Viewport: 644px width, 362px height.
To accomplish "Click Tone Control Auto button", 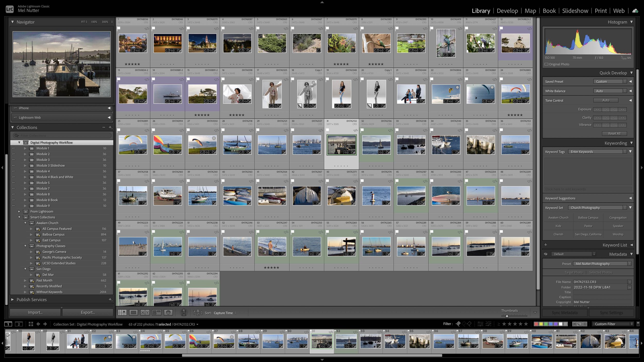I will click(606, 100).
